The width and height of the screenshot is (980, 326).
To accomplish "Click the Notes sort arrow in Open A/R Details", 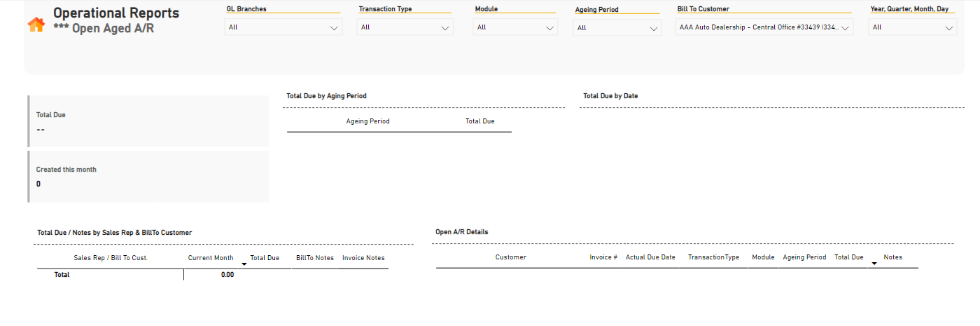I will pos(874,264).
